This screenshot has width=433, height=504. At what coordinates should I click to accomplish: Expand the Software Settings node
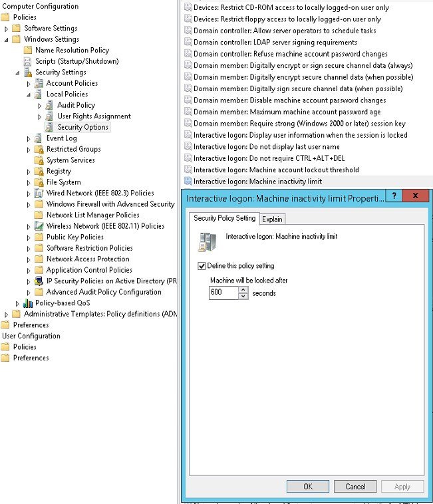6,29
